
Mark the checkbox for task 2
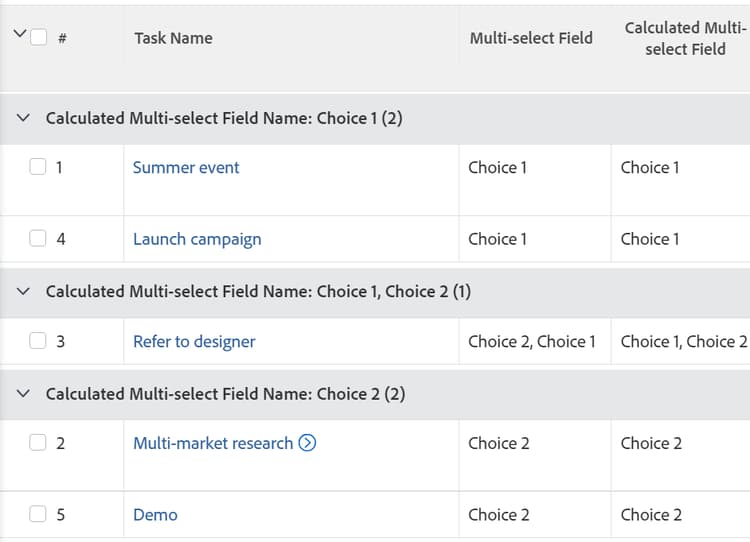(38, 443)
